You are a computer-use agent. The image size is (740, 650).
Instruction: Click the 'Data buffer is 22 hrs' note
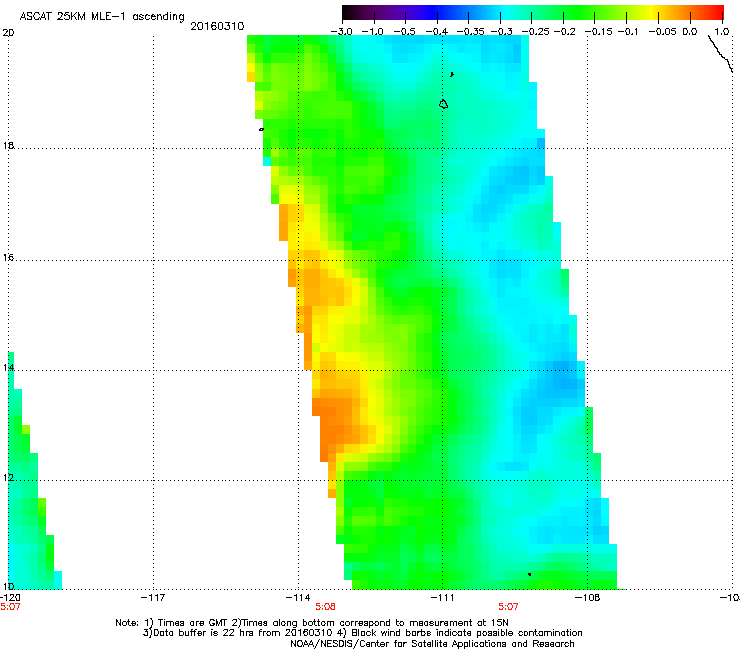click(362, 633)
